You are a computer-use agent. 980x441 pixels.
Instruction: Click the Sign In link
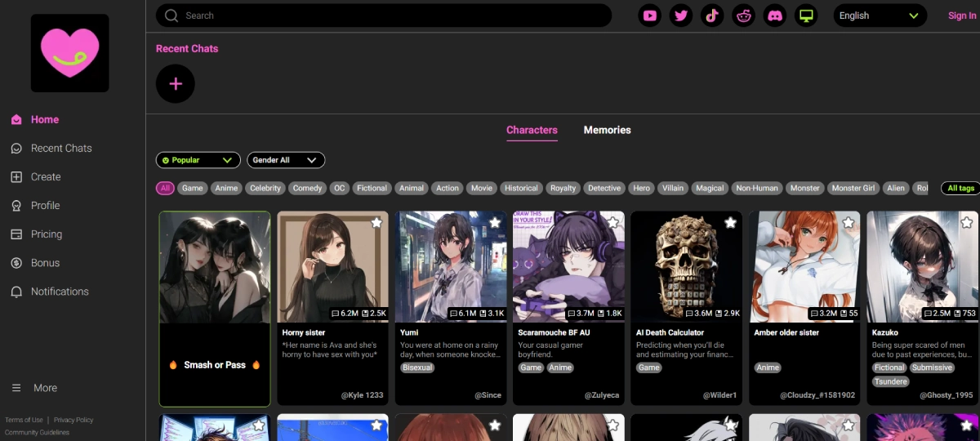(x=961, y=16)
